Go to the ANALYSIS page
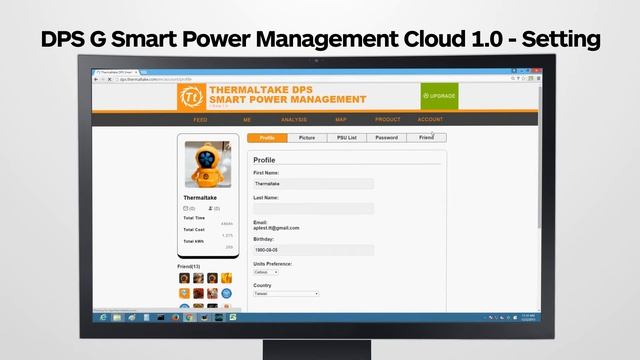Viewport: 640px width, 360px height. [294, 120]
